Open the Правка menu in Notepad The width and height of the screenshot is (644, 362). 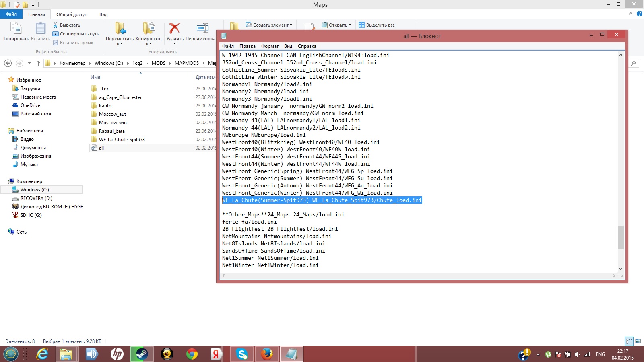pyautogui.click(x=248, y=46)
